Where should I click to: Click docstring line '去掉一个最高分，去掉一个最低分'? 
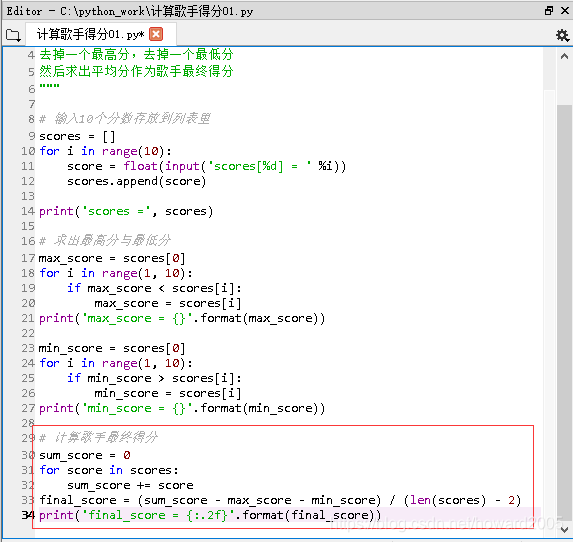136,54
